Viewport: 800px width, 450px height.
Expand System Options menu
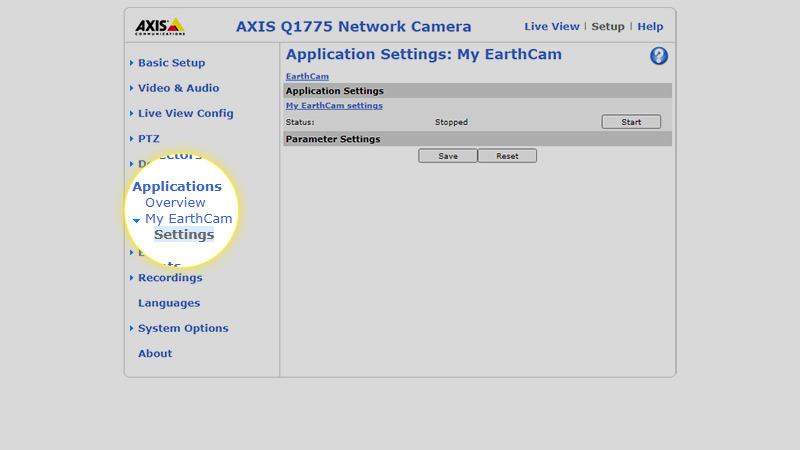click(183, 328)
